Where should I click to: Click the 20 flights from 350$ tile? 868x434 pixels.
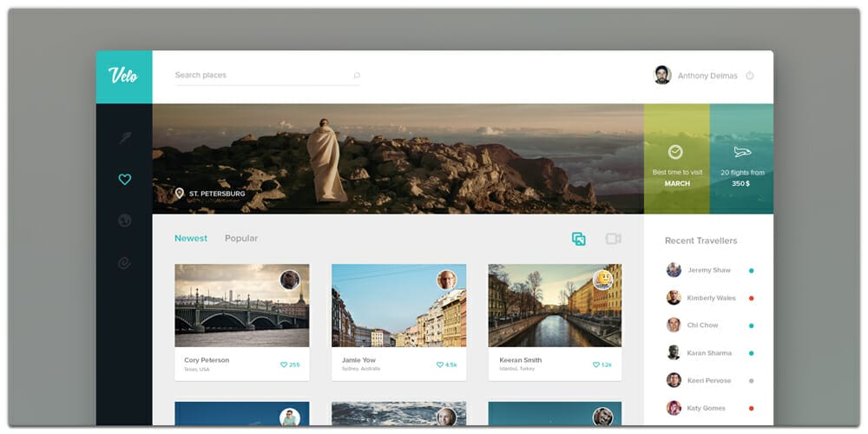742,159
